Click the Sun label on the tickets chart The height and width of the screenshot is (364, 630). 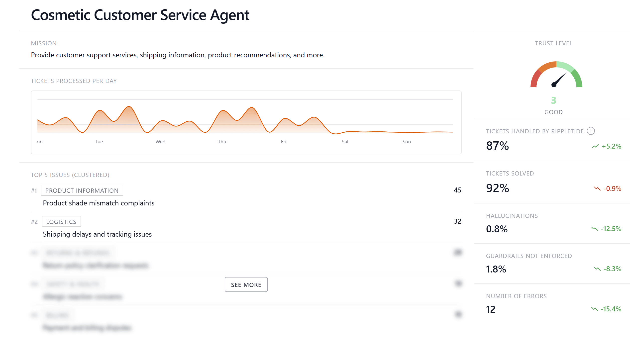(x=407, y=142)
